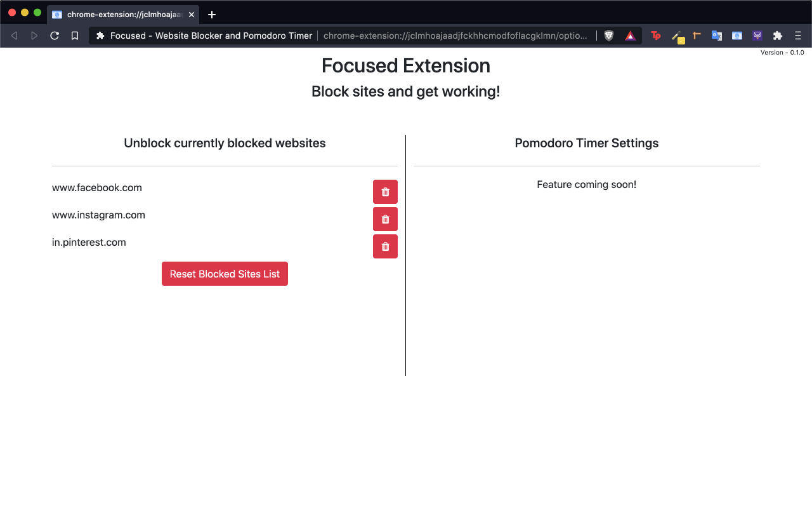Click the 'Block sites and get working!' subtitle
812x508 pixels.
point(406,91)
